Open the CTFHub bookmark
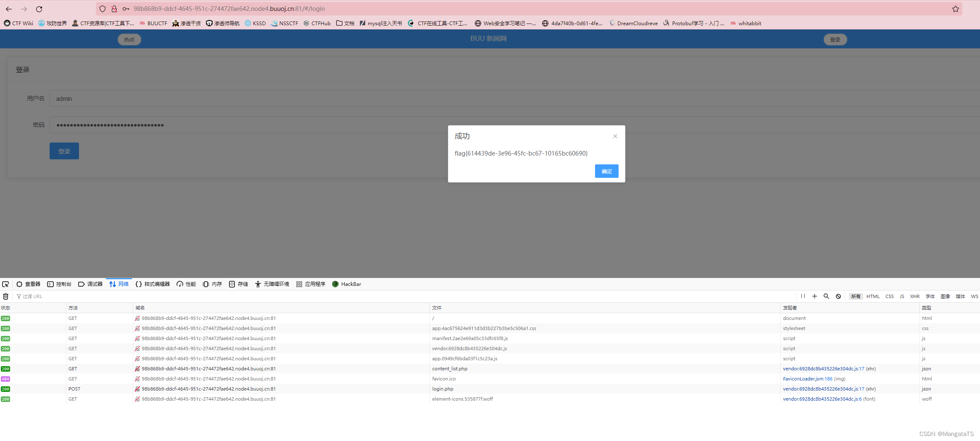 coord(317,24)
